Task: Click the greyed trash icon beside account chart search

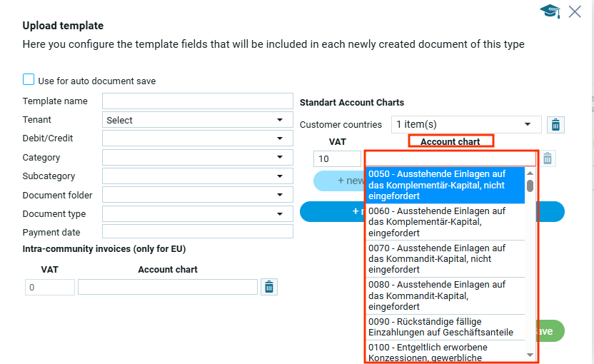Action: point(548,158)
